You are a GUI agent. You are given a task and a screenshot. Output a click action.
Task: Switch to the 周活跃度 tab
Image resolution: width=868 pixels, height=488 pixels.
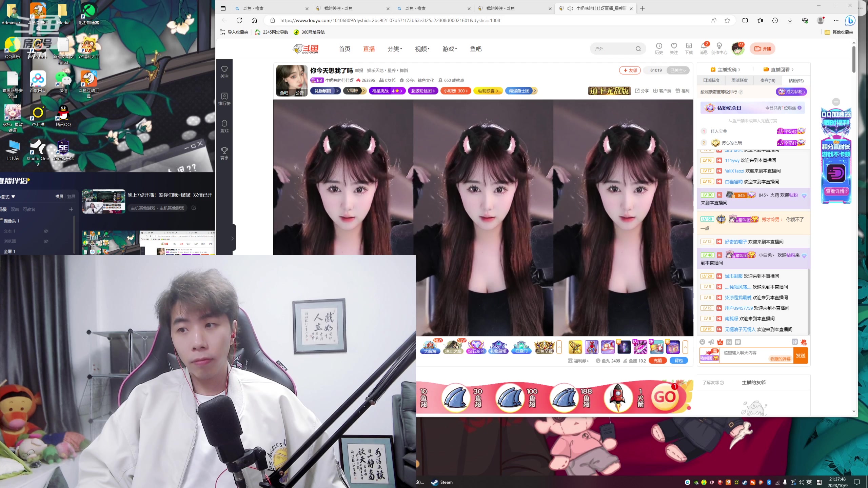click(739, 80)
